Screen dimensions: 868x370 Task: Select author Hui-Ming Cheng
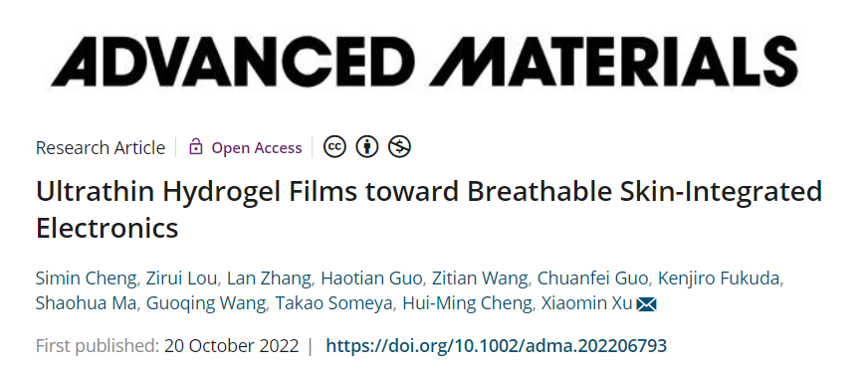(467, 303)
